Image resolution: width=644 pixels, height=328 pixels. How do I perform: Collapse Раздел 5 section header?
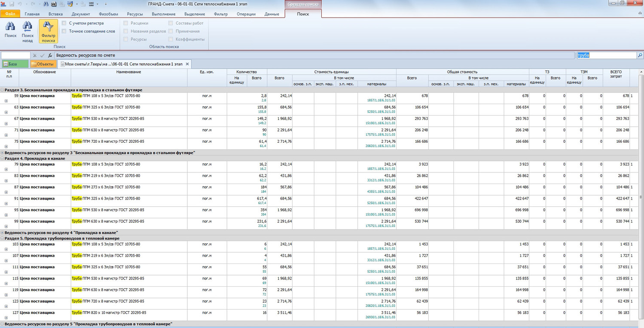(3, 238)
